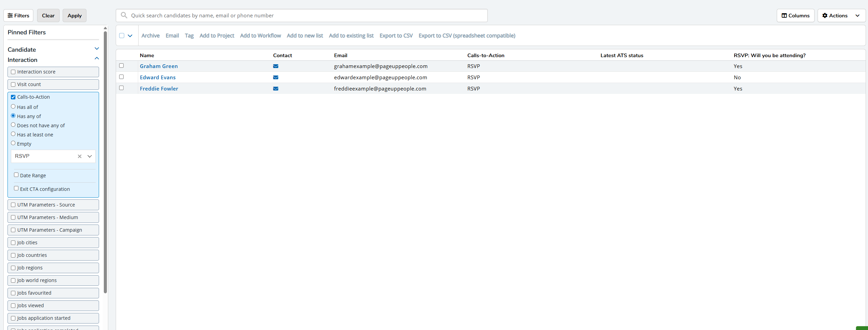The height and width of the screenshot is (330, 868).
Task: Open the Filters panel button
Action: pos(18,16)
